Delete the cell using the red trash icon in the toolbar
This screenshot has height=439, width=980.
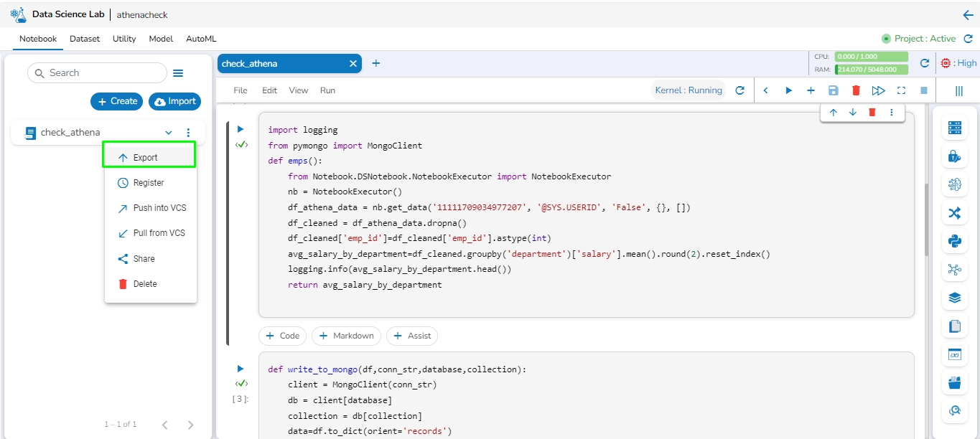(856, 90)
